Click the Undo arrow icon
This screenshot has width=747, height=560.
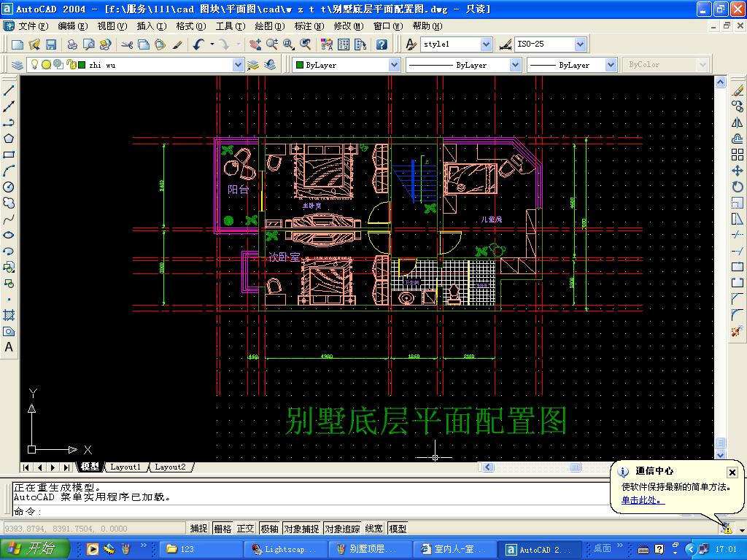tap(198, 44)
